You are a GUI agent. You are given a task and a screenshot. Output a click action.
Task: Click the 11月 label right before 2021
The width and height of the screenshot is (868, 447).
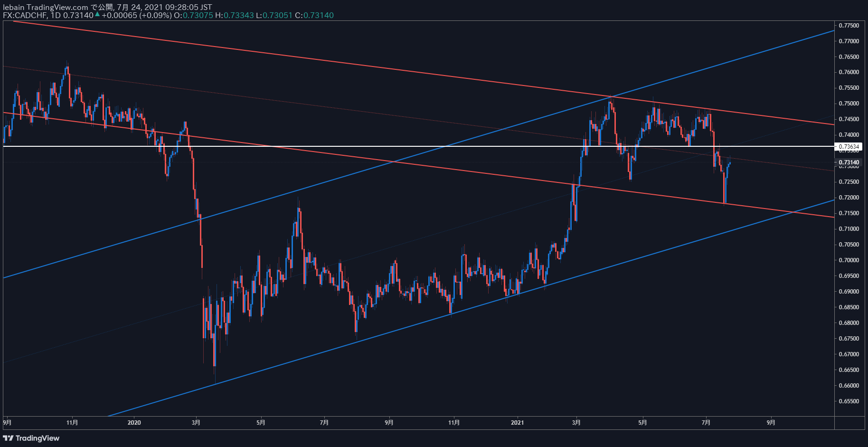coord(454,422)
